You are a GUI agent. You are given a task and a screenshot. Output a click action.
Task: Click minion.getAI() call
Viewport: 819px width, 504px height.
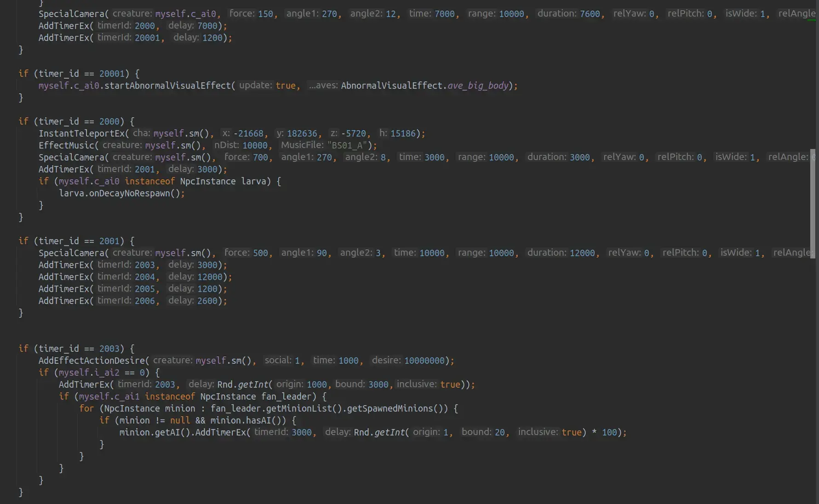(155, 432)
